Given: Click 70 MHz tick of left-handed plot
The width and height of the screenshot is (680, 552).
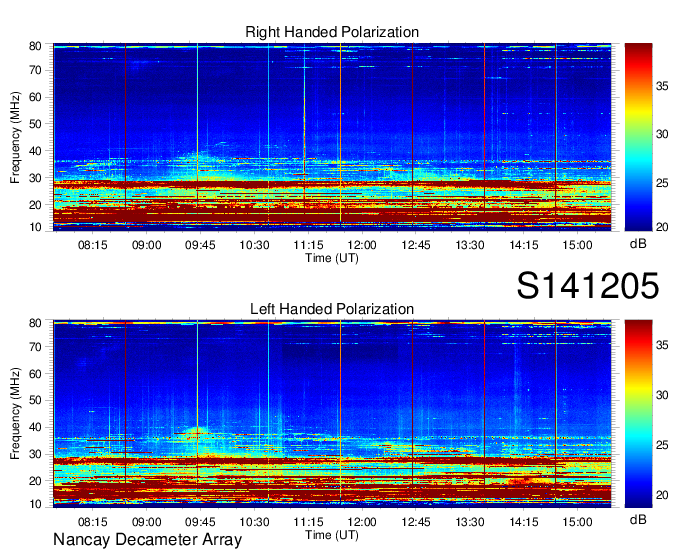Looking at the screenshot, I should 35,347.
